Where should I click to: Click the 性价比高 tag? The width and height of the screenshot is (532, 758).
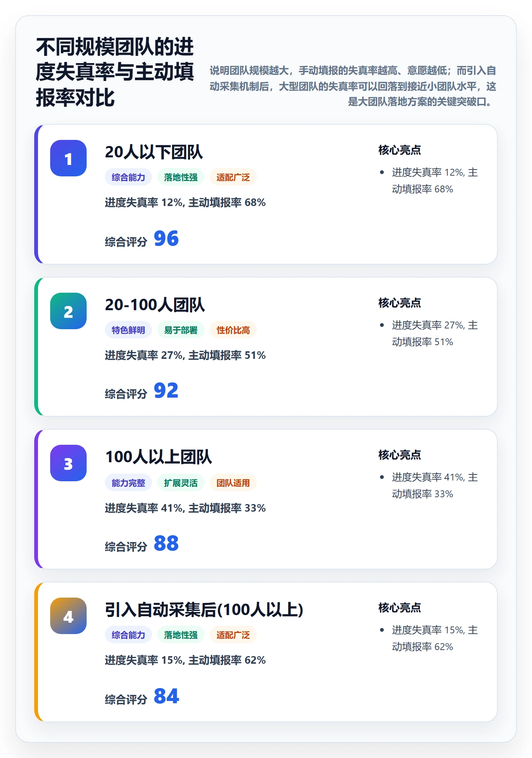coord(233,330)
